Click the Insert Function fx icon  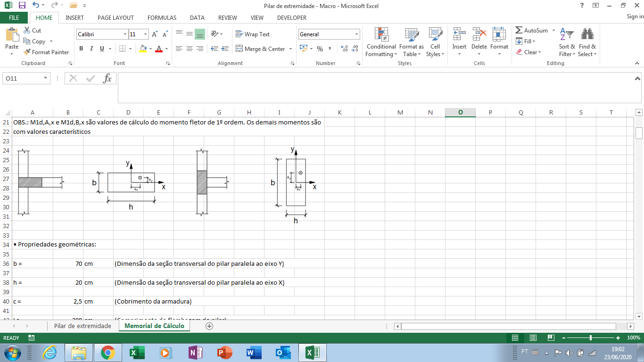click(x=107, y=78)
